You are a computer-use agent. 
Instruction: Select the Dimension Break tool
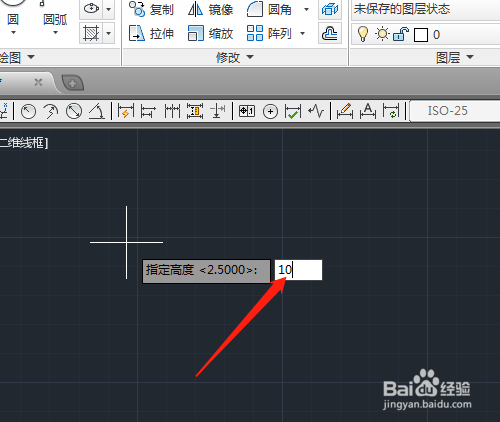[x=218, y=111]
